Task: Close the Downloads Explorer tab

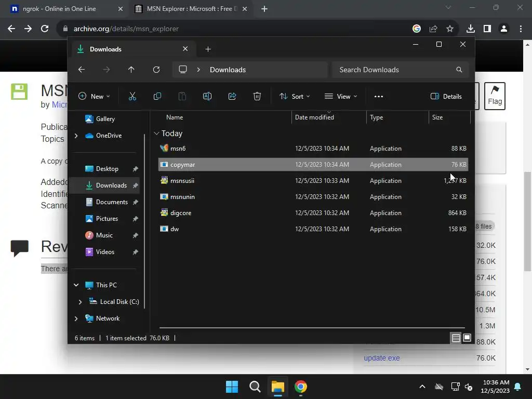Action: (x=185, y=49)
